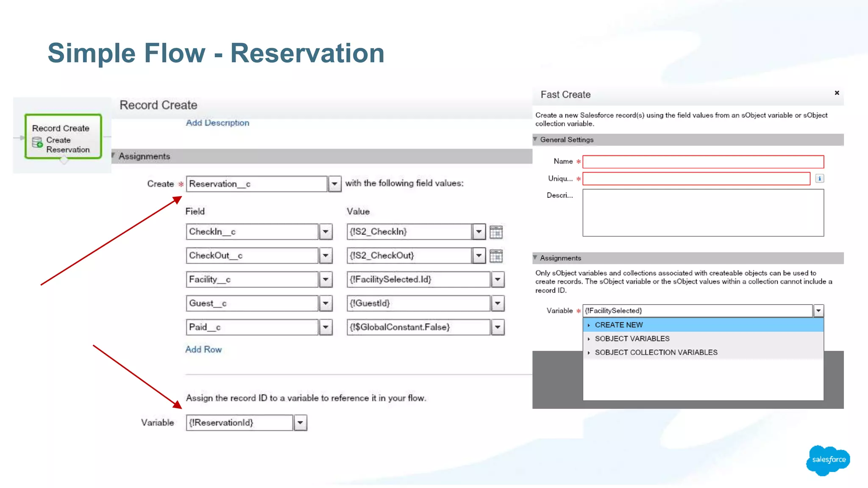Open the Guest__c field dropdown
This screenshot has width=868, height=488.
pos(325,303)
